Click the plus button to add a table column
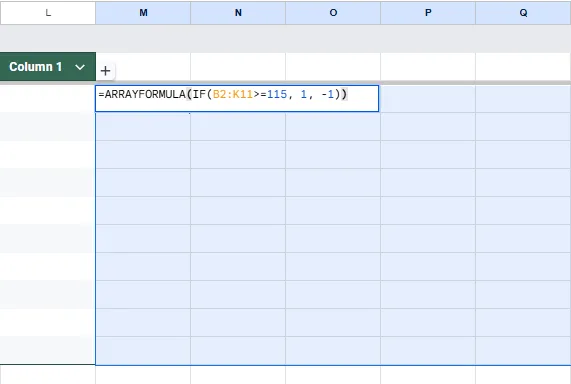Viewport: 571px width, 384px height. pyautogui.click(x=105, y=70)
